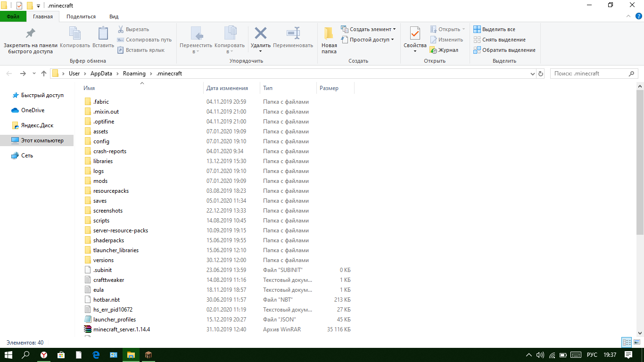
Task: Pin folder to Quick Access panel
Action: [x=31, y=40]
